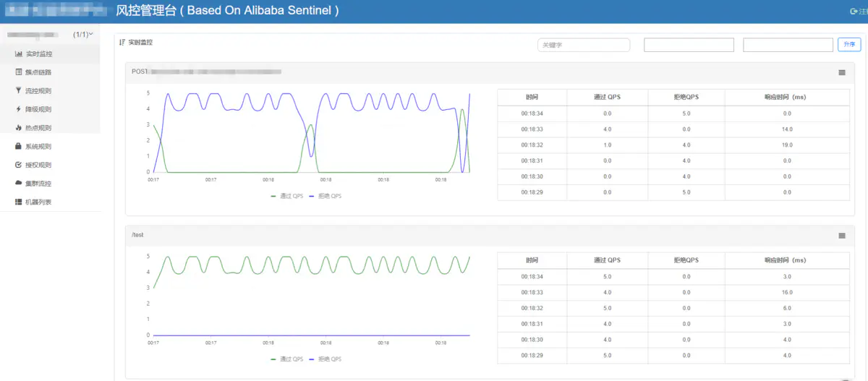Toggle 通过 QPS legend in POST chart

[284, 196]
